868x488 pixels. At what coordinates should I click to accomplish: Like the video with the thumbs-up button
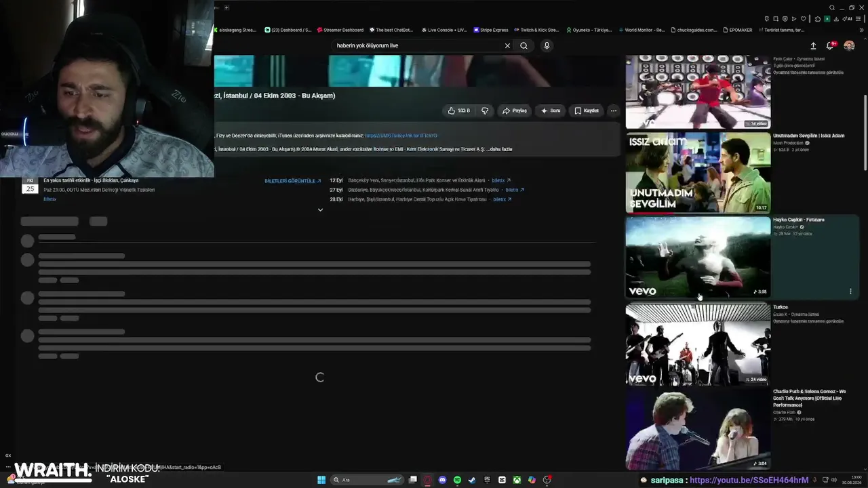458,110
